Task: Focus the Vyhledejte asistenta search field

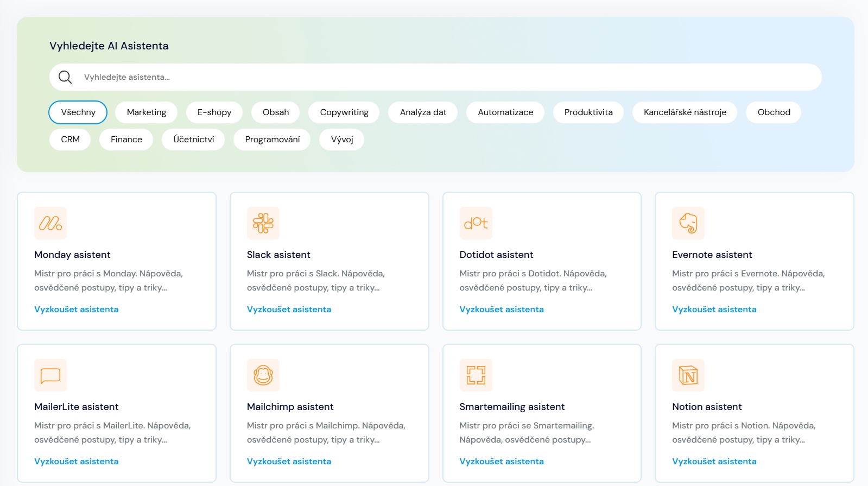Action: [x=435, y=77]
